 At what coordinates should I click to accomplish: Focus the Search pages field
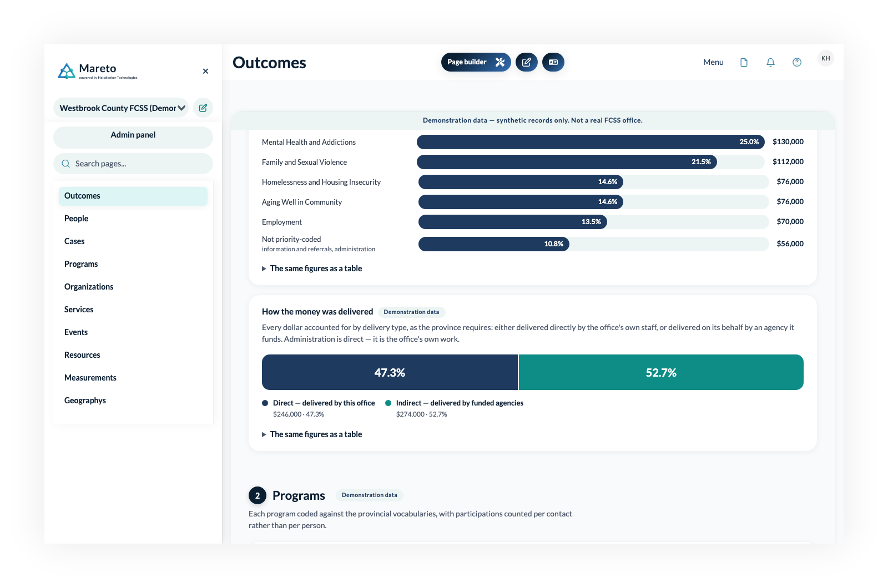(133, 164)
